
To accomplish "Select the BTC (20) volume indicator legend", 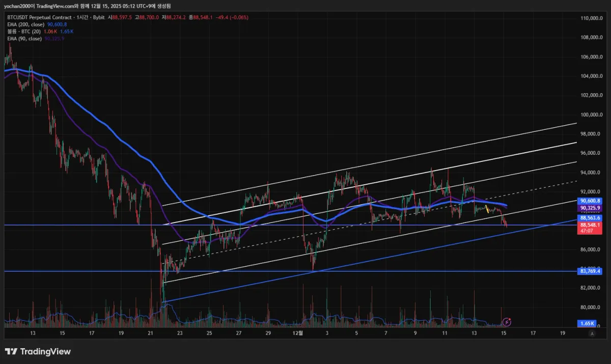I will (40, 31).
